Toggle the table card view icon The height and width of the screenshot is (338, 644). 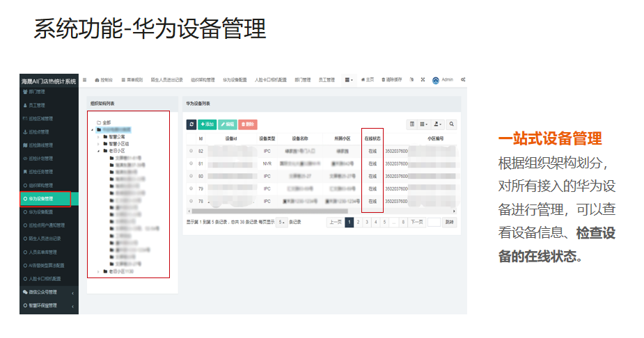pos(412,124)
